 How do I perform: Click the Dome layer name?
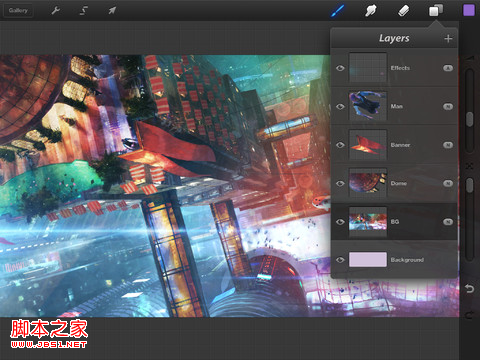(x=398, y=183)
